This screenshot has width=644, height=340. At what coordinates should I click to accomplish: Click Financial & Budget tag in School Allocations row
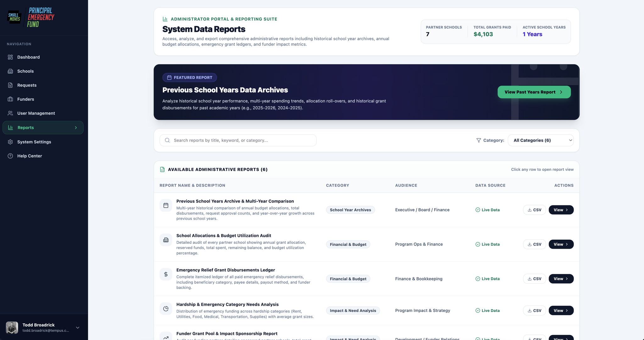(348, 244)
